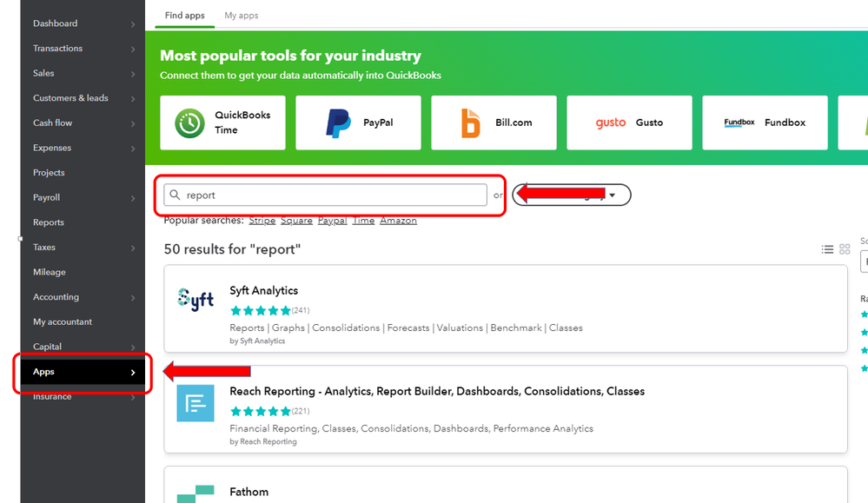Click the Syft 'Reports | Graphs | Consolidations' description
Image resolution: width=868 pixels, height=503 pixels.
coord(407,328)
